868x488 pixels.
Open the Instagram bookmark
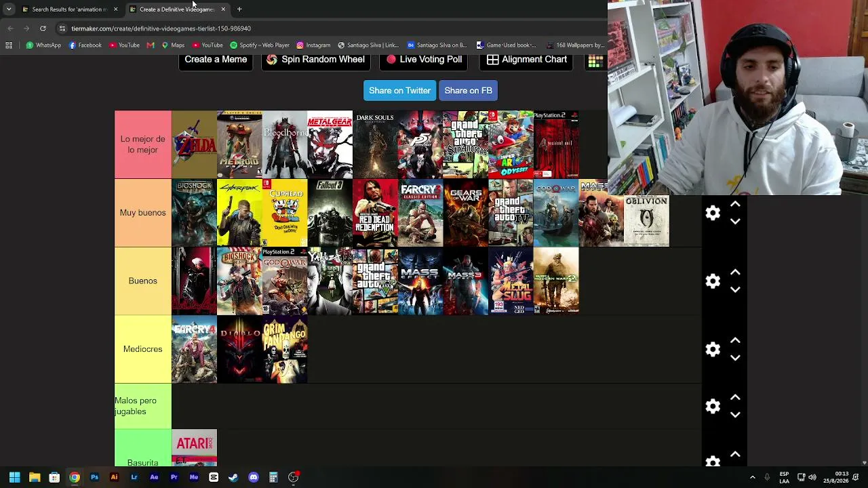[313, 45]
